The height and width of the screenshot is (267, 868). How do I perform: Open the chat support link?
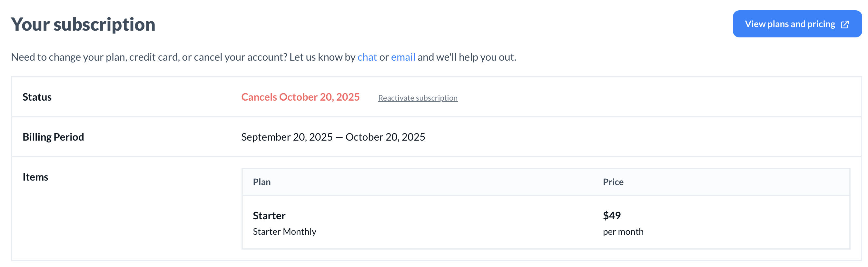pyautogui.click(x=368, y=57)
